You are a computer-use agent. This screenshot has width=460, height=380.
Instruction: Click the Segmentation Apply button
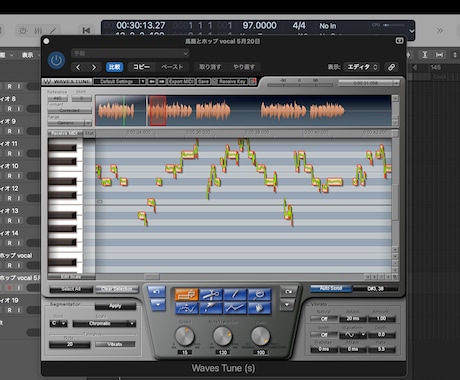[115, 306]
